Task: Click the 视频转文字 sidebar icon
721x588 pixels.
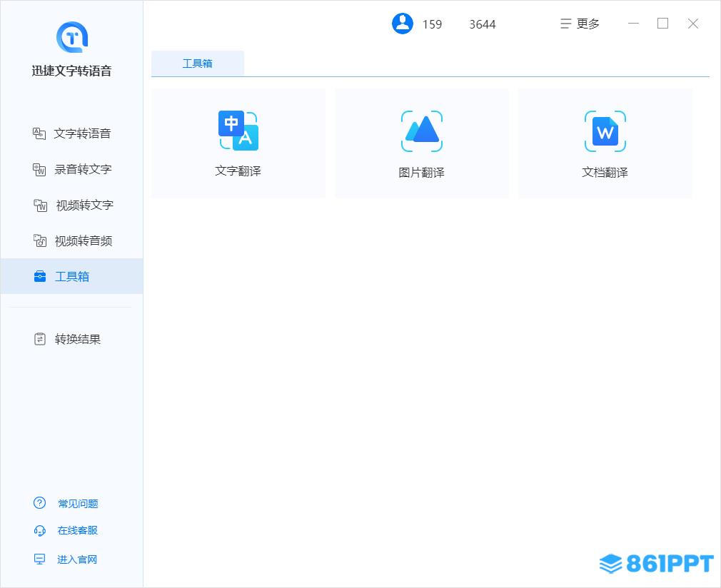Action: 41,205
